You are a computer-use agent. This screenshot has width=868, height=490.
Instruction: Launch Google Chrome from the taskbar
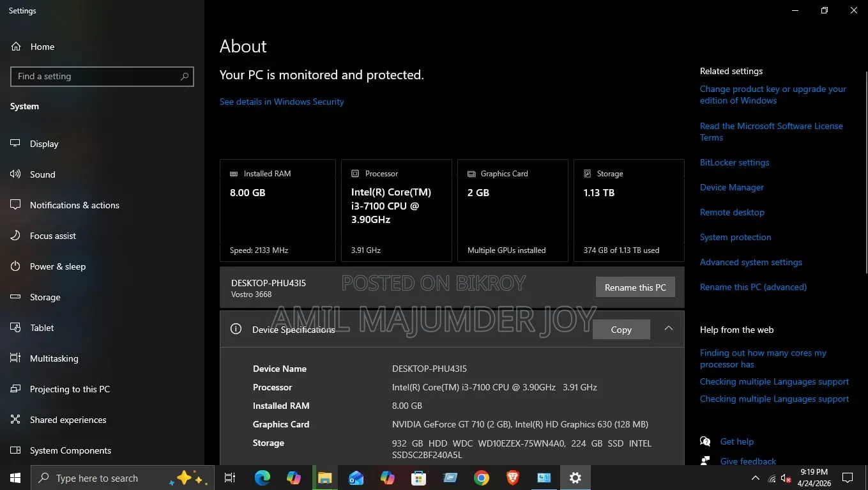tap(482, 478)
